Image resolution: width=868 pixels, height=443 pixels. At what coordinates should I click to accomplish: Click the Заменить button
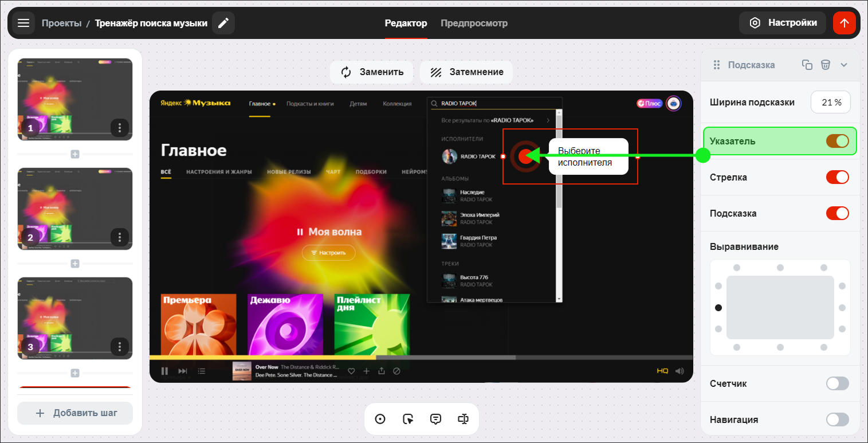(x=372, y=72)
